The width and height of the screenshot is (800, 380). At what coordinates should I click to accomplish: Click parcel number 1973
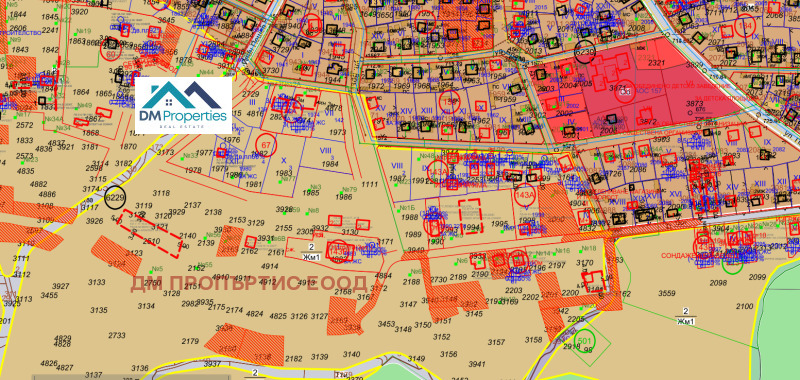click(338, 132)
